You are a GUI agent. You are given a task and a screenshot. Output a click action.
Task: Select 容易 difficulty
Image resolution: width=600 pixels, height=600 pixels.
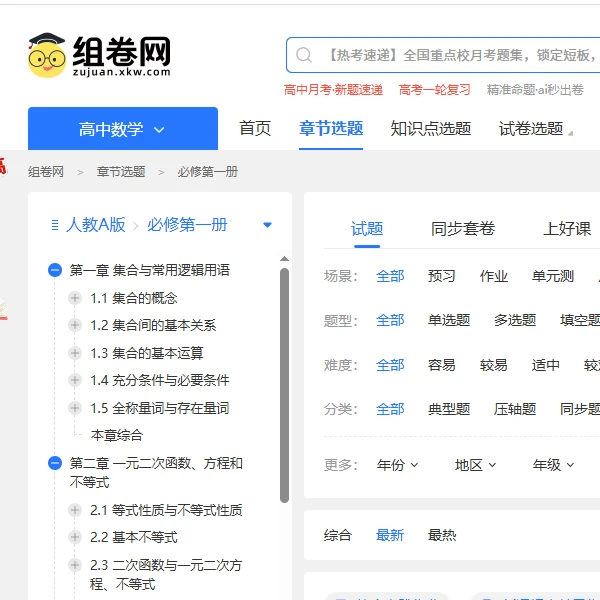coord(442,365)
